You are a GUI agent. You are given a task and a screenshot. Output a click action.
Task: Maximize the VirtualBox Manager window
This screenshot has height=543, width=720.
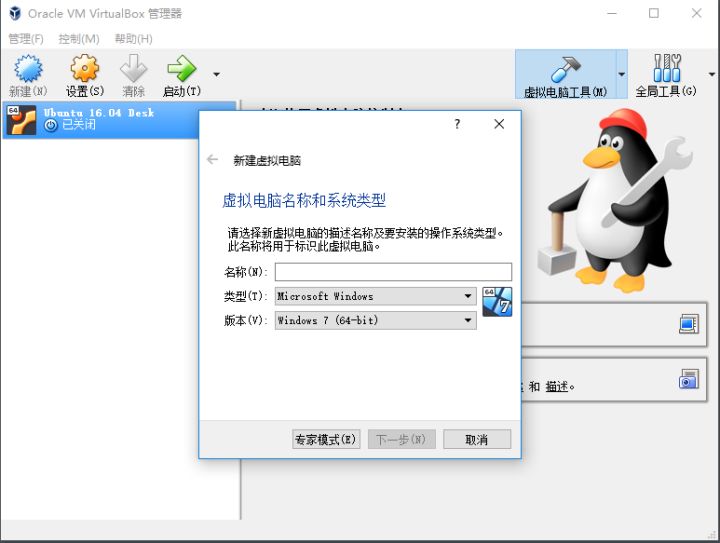pos(654,13)
